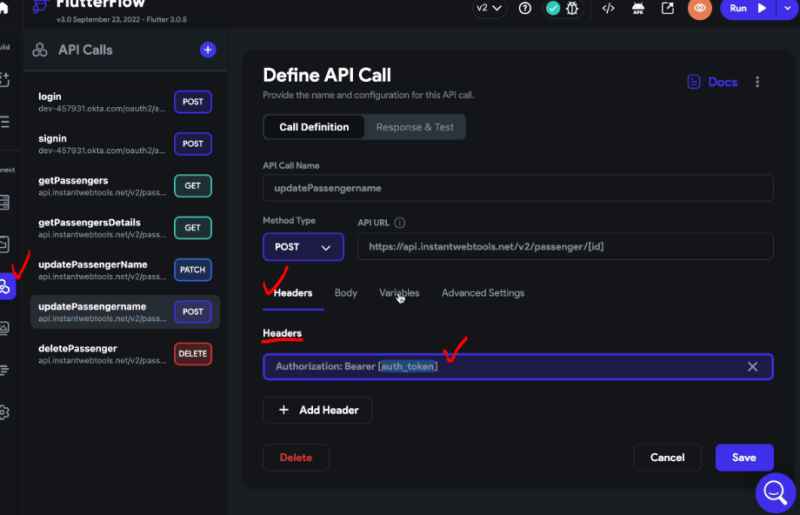This screenshot has height=515, width=800.
Task: Remove the Authorization header with X
Action: click(x=753, y=366)
